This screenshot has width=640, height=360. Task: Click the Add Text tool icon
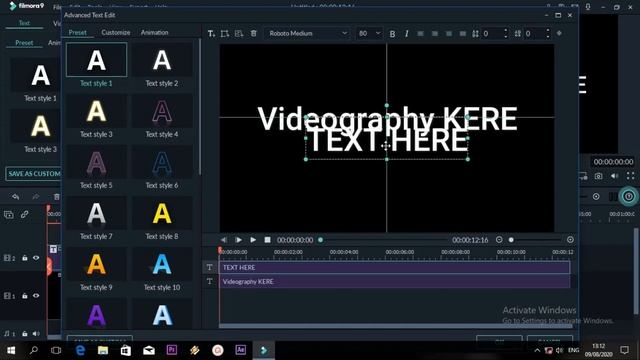tap(211, 33)
